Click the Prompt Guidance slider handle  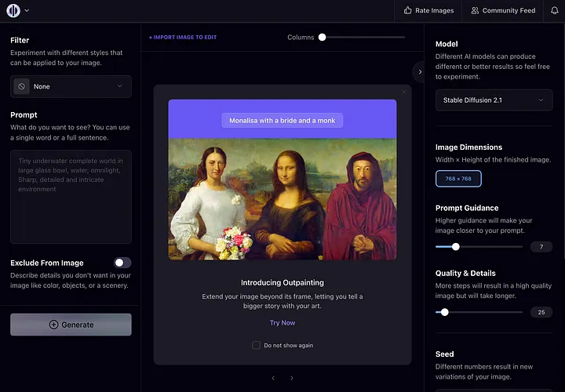pos(456,247)
